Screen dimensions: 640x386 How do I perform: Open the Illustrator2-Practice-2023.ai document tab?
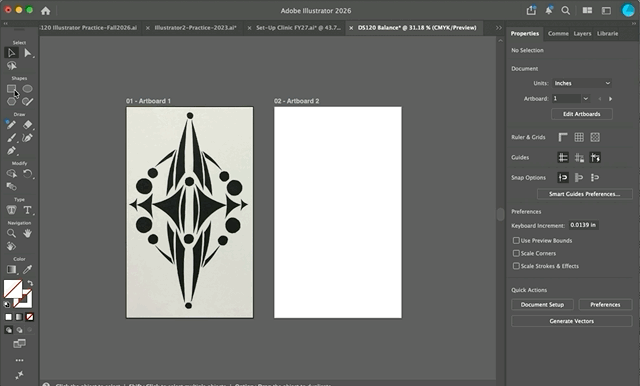tap(196, 28)
